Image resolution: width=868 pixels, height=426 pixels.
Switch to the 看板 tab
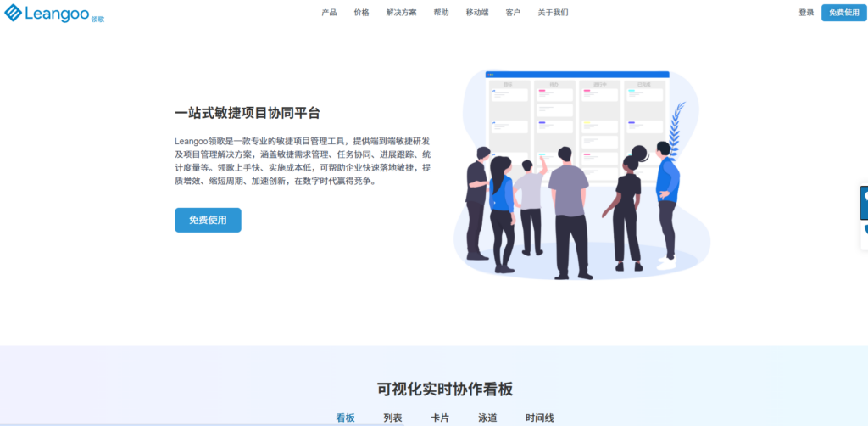tap(345, 418)
